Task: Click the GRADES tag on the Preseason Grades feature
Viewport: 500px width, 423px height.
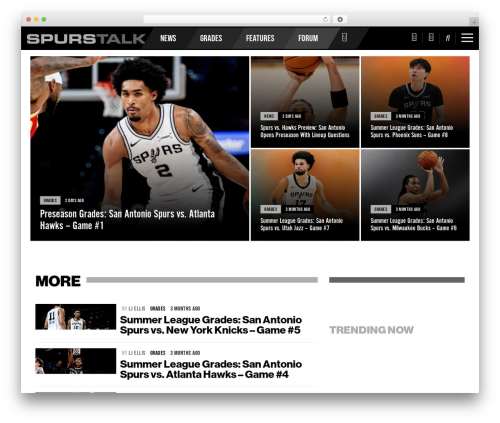Action: (x=50, y=200)
